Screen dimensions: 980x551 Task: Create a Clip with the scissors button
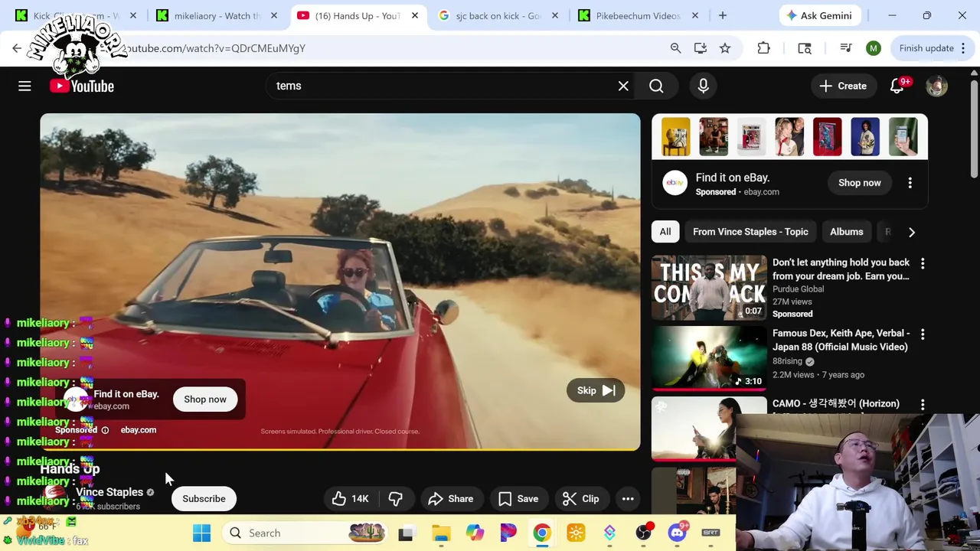(580, 499)
